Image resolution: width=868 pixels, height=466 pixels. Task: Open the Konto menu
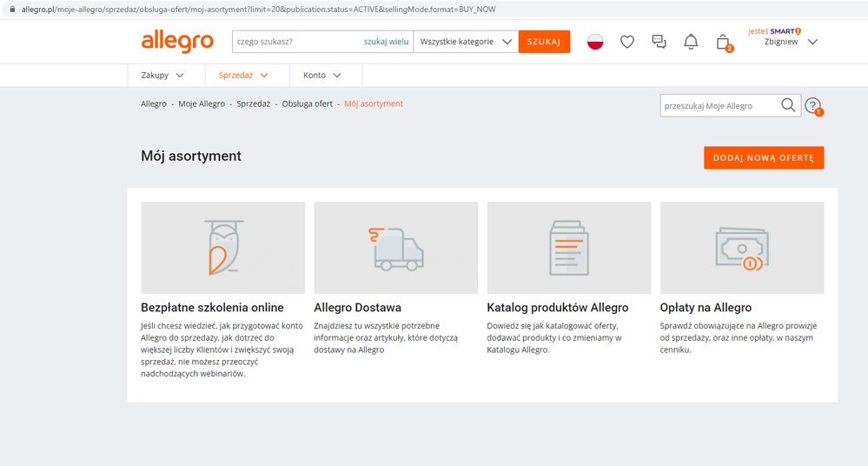[x=321, y=76]
